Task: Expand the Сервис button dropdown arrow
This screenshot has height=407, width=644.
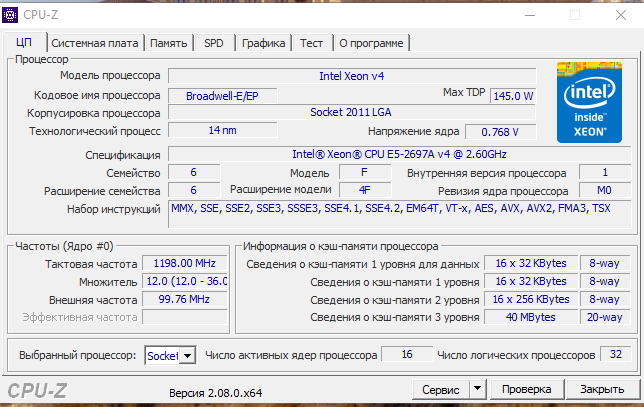Action: 477,389
